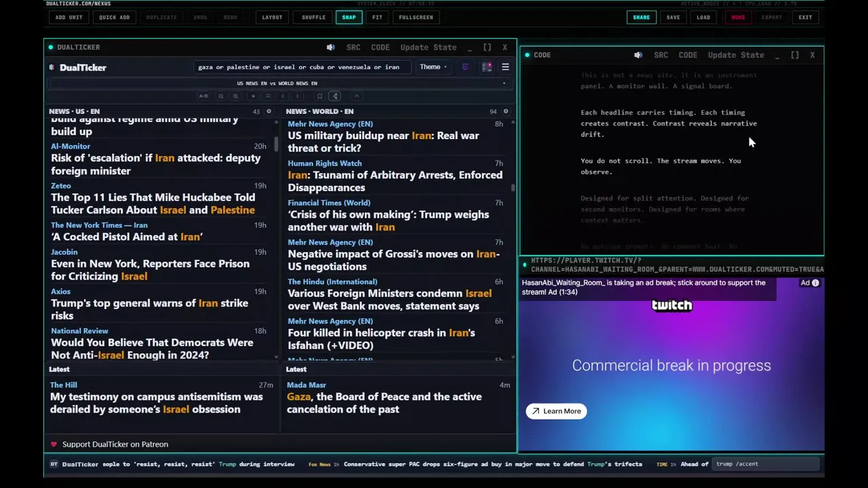Viewport: 868px width, 488px height.
Task: Maximize DualTicker panel with bracket icon
Action: [487, 47]
